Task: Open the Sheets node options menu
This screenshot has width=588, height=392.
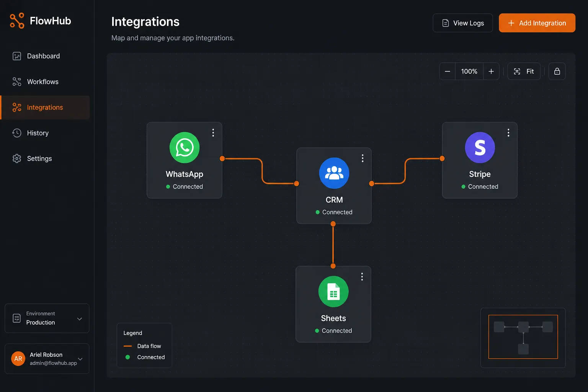Action: point(362,277)
